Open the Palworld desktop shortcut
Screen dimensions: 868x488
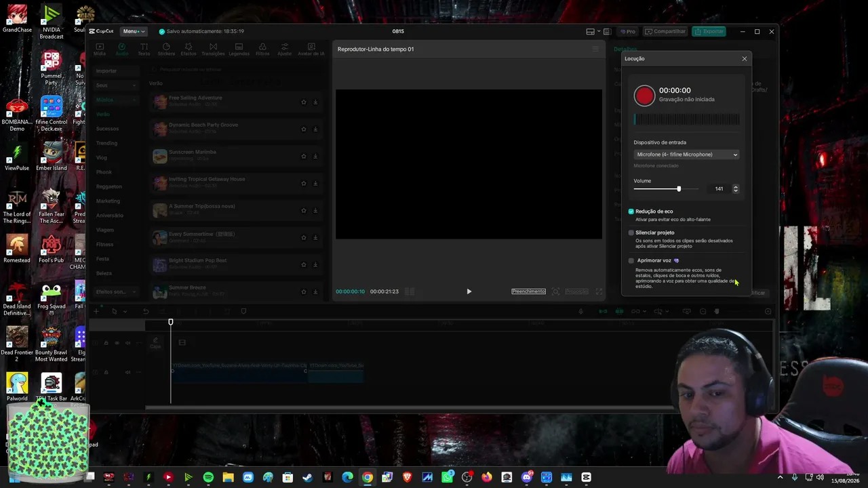tap(17, 387)
